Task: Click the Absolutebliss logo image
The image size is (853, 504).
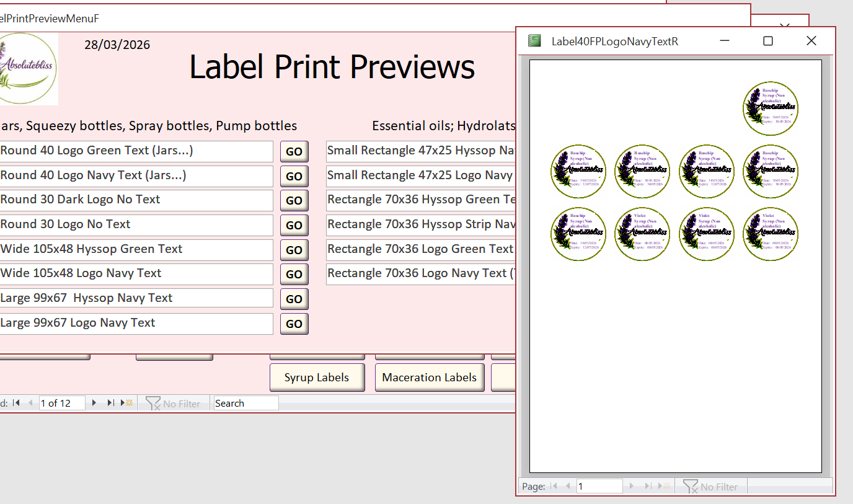Action: pos(28,69)
